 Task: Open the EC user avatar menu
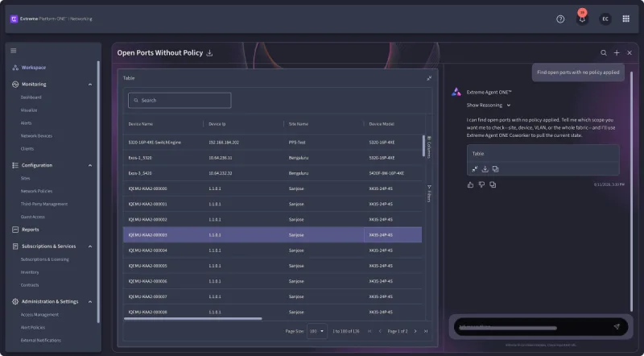tap(605, 19)
